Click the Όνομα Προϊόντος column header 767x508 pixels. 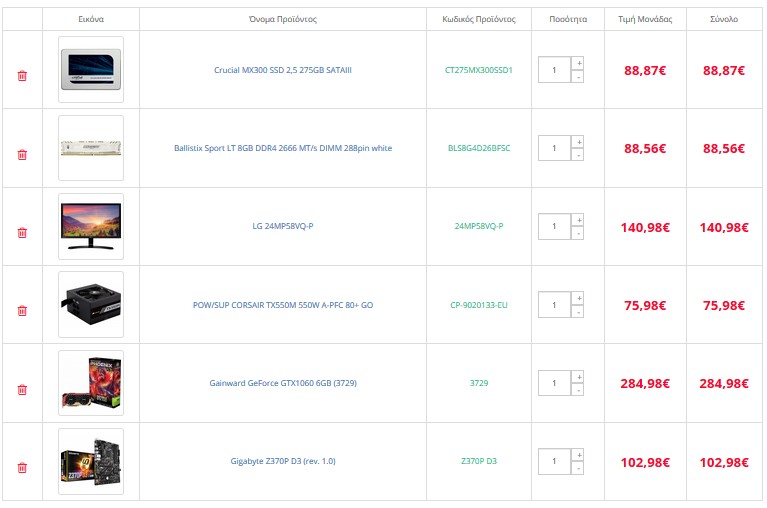[x=283, y=19]
